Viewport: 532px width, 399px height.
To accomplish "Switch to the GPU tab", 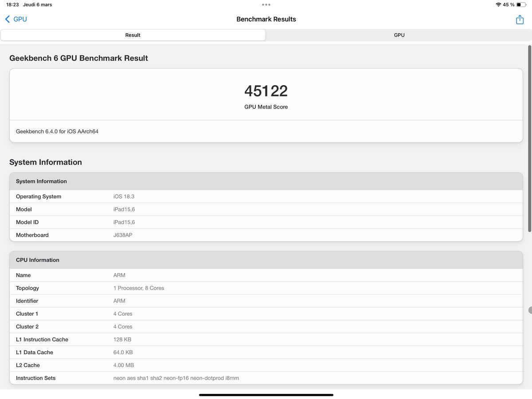I will [x=399, y=35].
